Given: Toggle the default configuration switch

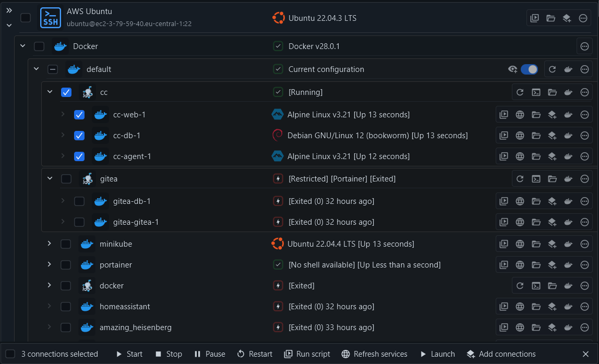Looking at the screenshot, I should click(529, 69).
